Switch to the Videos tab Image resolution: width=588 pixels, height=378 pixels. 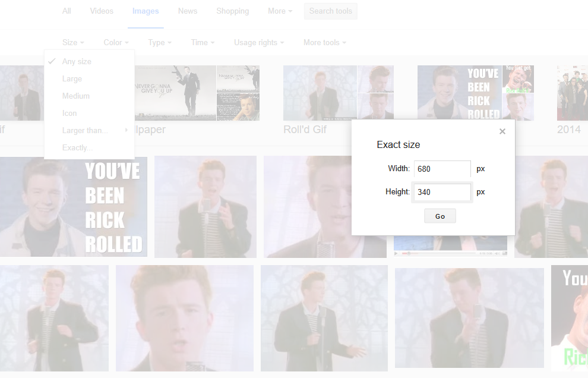coord(102,11)
